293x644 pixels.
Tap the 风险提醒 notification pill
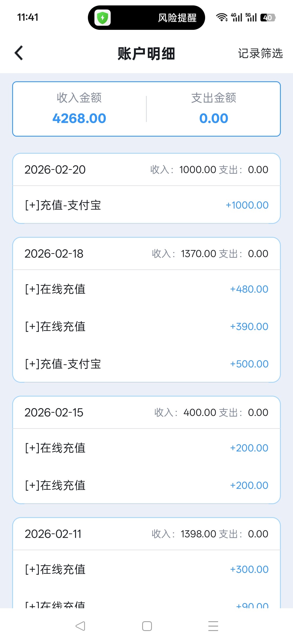coord(177,18)
